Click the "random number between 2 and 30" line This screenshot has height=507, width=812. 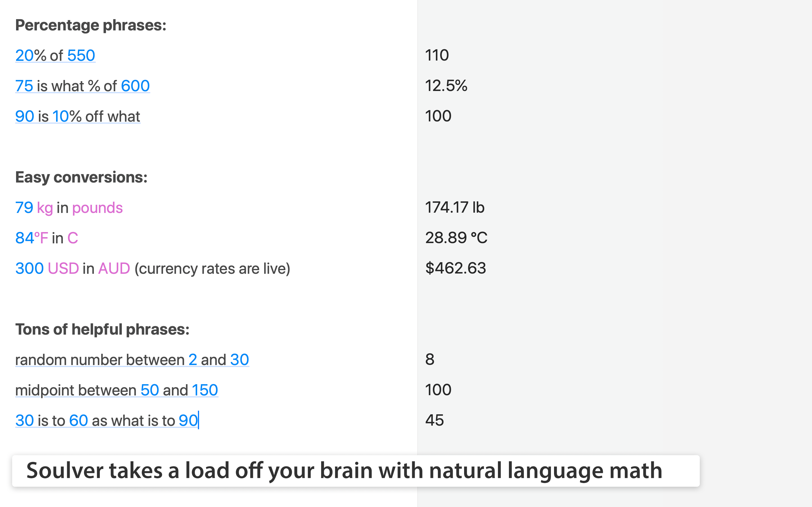(132, 360)
